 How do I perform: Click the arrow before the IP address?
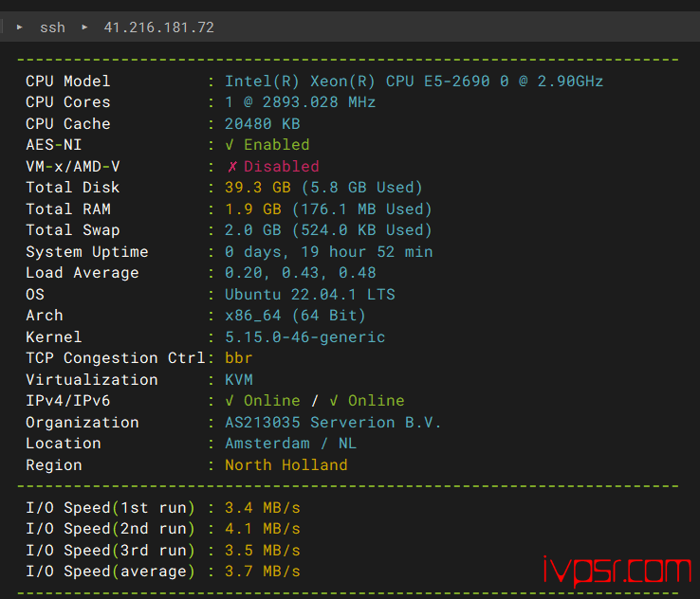tap(84, 27)
